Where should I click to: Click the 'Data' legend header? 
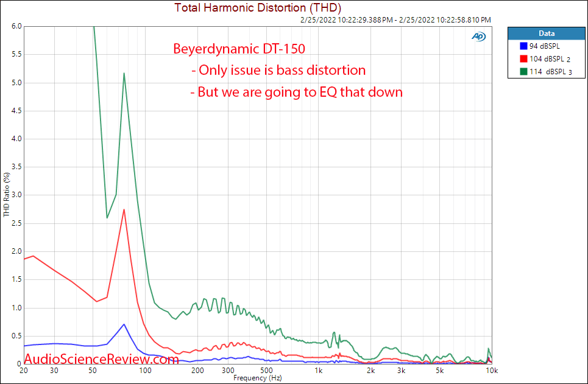pyautogui.click(x=547, y=33)
